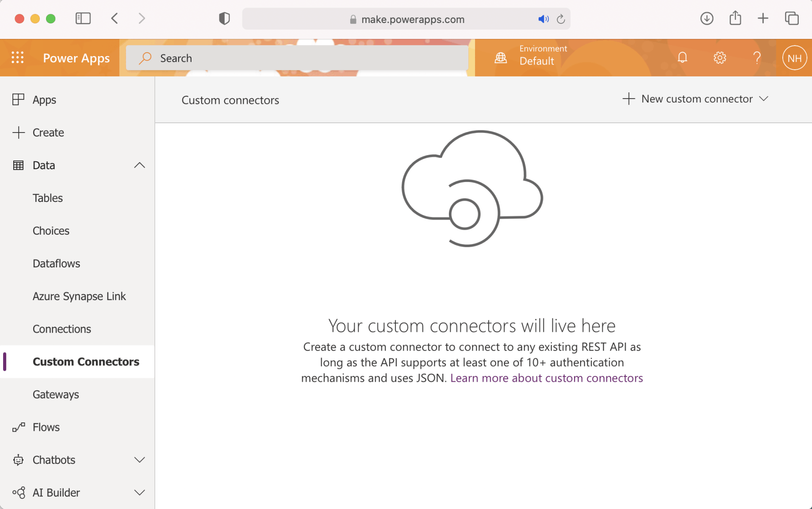Click the help question mark icon
The height and width of the screenshot is (509, 812).
[757, 58]
